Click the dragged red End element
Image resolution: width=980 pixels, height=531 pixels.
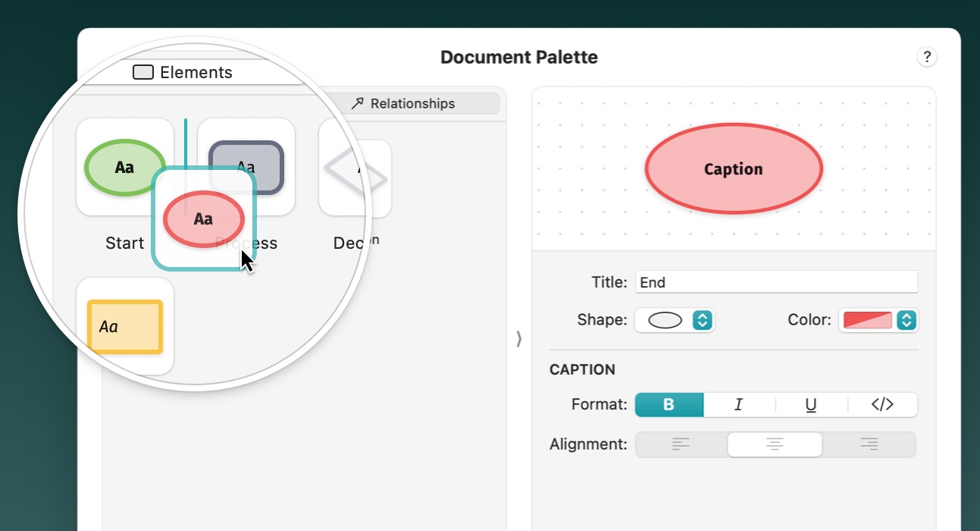[x=203, y=218]
